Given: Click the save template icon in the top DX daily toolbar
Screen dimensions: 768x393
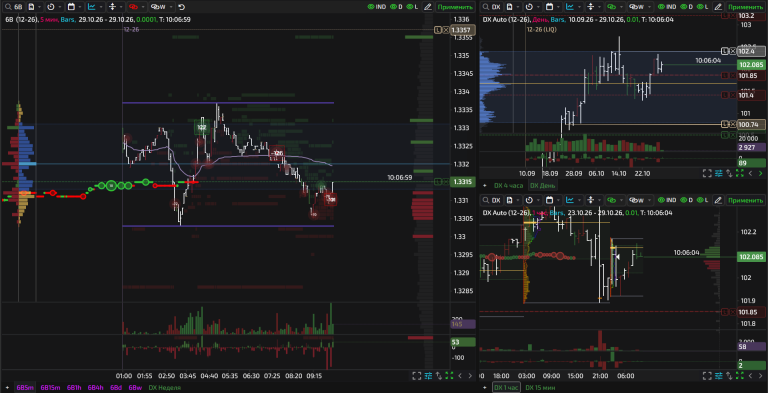Looking at the screenshot, I should click(509, 7).
